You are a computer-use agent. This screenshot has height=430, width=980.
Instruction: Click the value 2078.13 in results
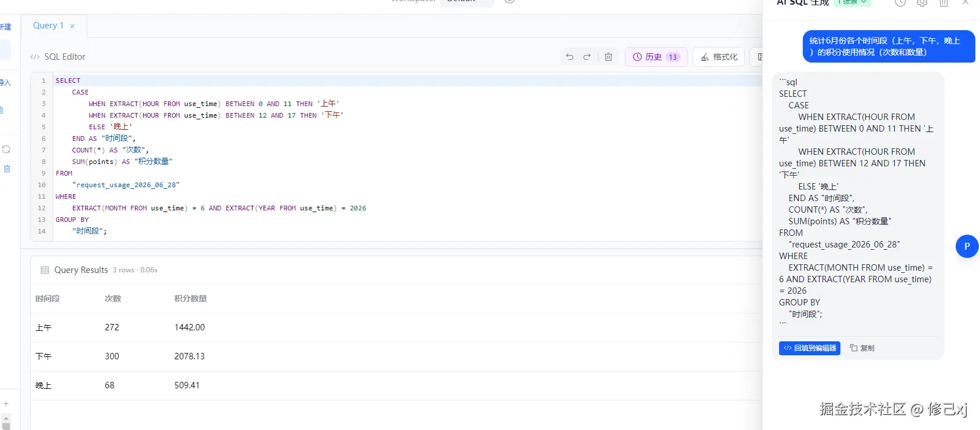pos(189,356)
